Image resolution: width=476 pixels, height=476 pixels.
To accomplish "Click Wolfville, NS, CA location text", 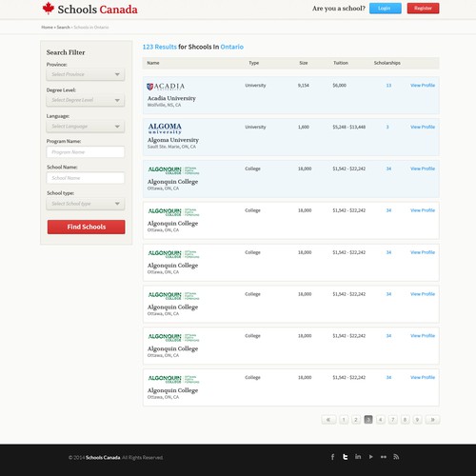I will pyautogui.click(x=164, y=105).
